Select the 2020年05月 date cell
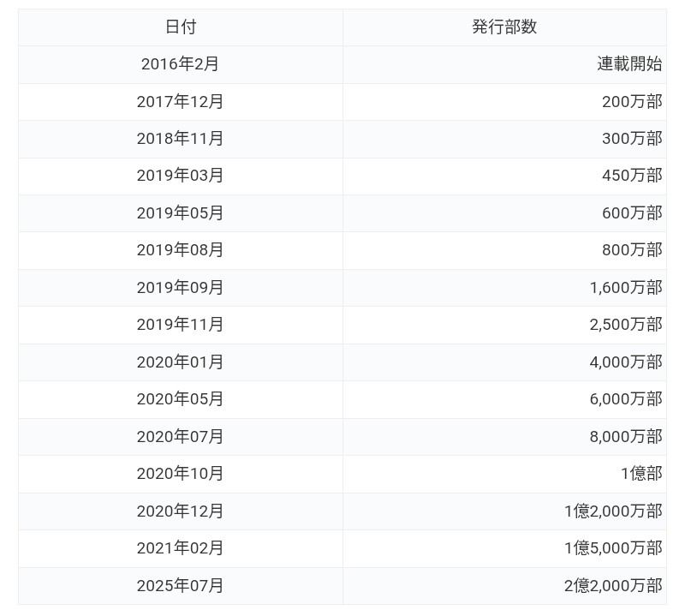The width and height of the screenshot is (685, 616). pos(180,399)
